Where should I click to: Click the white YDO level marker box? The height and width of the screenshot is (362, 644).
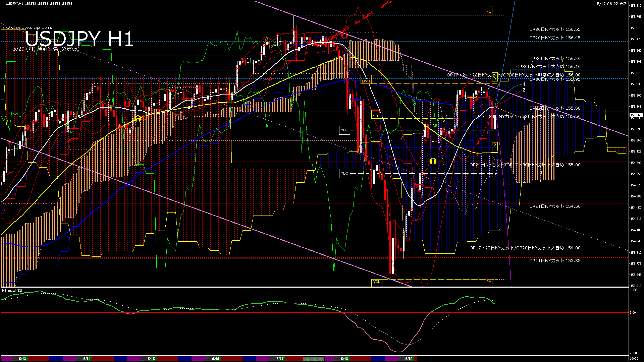coord(344,173)
